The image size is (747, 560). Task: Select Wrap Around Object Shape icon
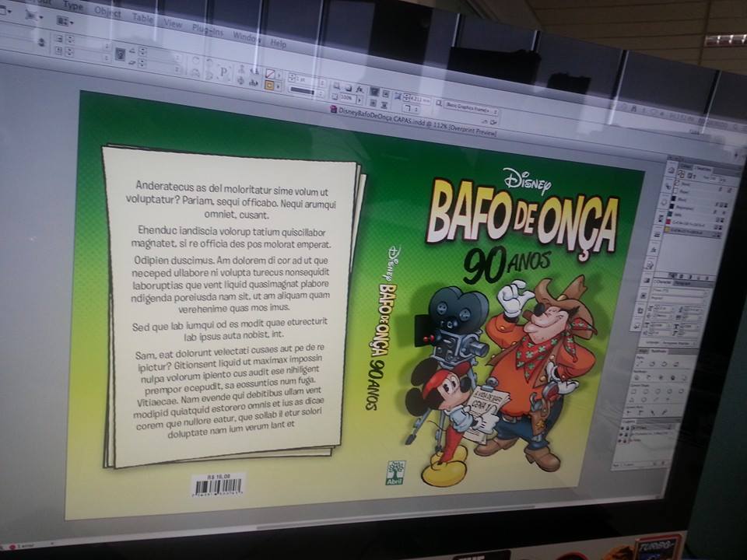pos(373,103)
